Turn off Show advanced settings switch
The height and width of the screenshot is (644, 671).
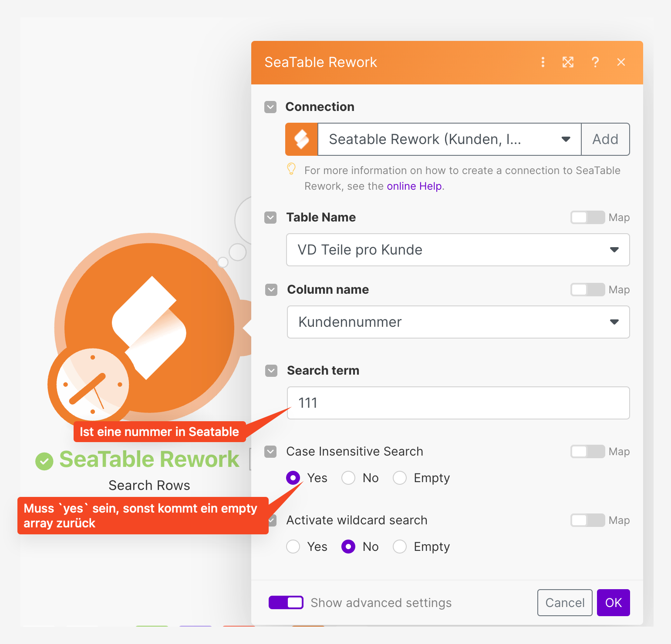click(286, 603)
